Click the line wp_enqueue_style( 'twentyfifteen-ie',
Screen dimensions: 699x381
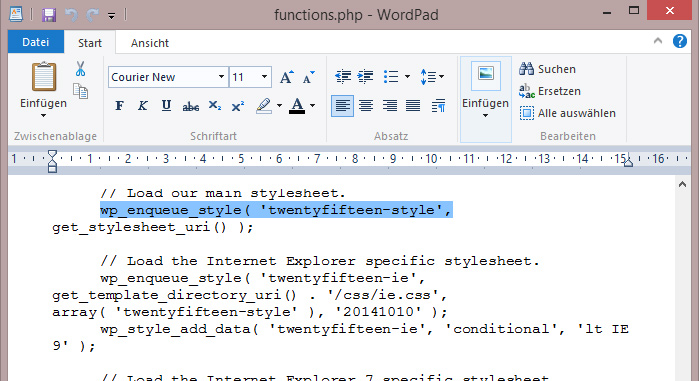263,278
